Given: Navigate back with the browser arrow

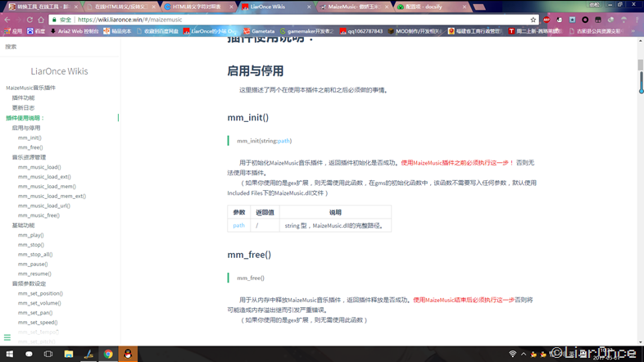Looking at the screenshot, I should [x=7, y=20].
